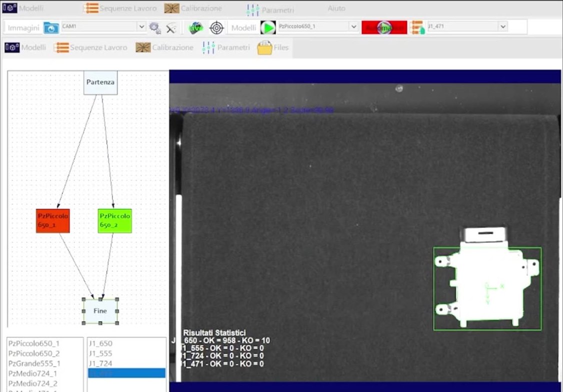
Task: Open the camera settings gear icon
Action: tap(155, 27)
